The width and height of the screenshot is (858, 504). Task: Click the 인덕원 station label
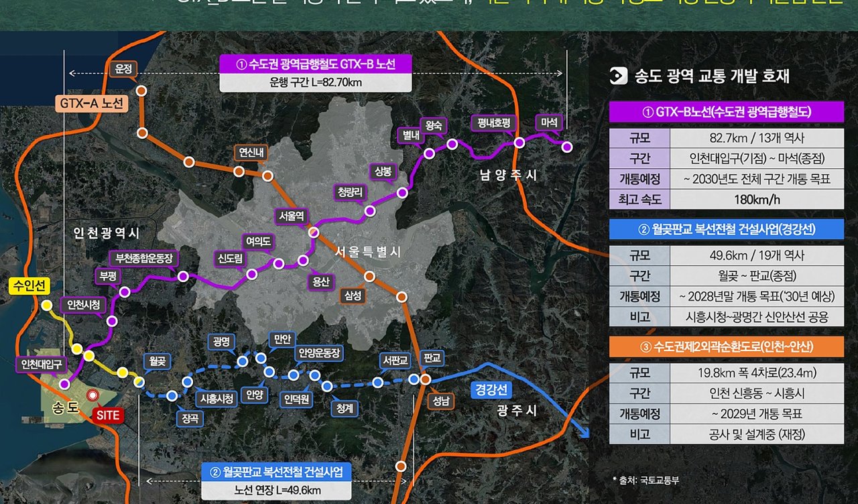coord(296,400)
